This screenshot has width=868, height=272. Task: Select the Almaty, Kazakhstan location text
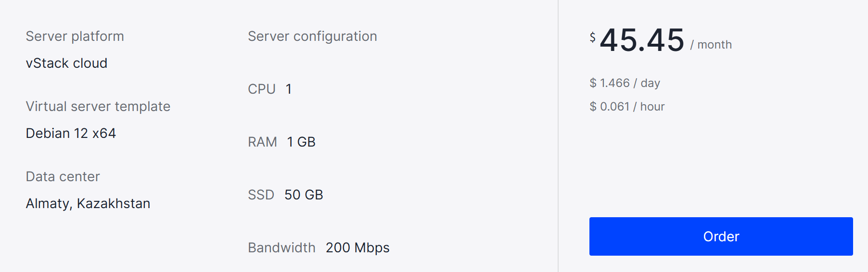tap(88, 204)
